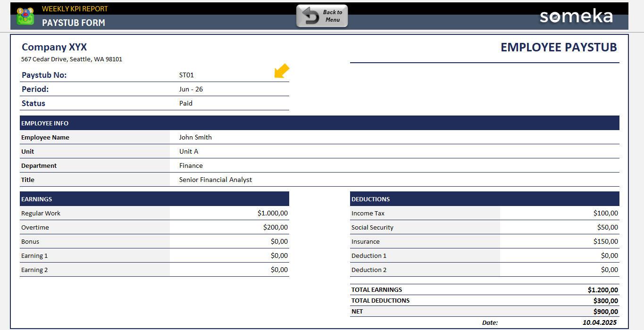Select the Employee Name cell John Smith
Viewport: 644px width, 330px height.
[195, 137]
